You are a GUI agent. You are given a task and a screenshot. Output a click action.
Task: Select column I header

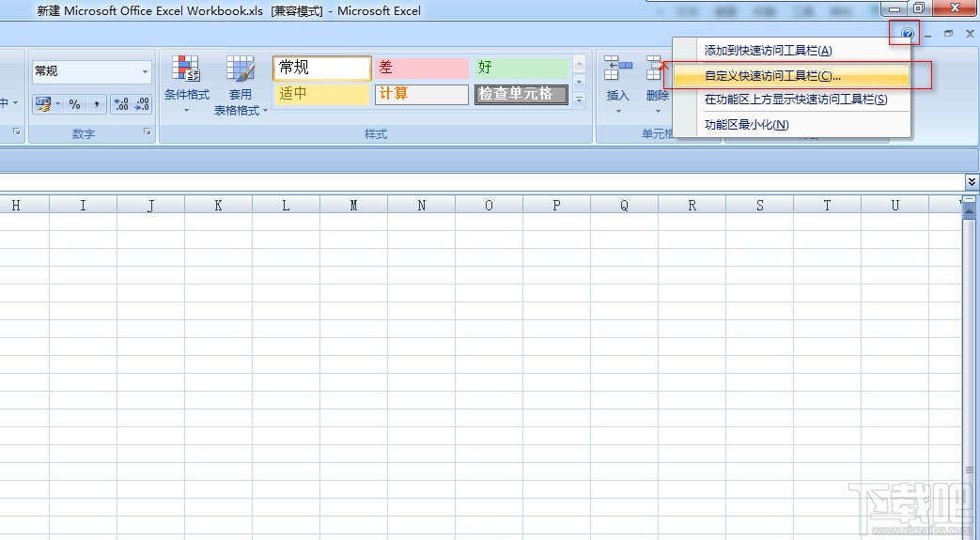pos(83,205)
